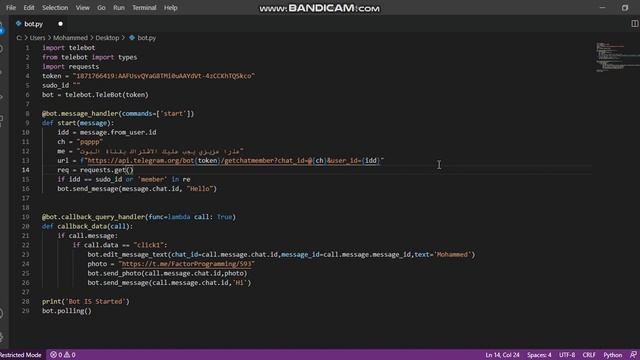
Task: Open the File menu
Action: 11,8
